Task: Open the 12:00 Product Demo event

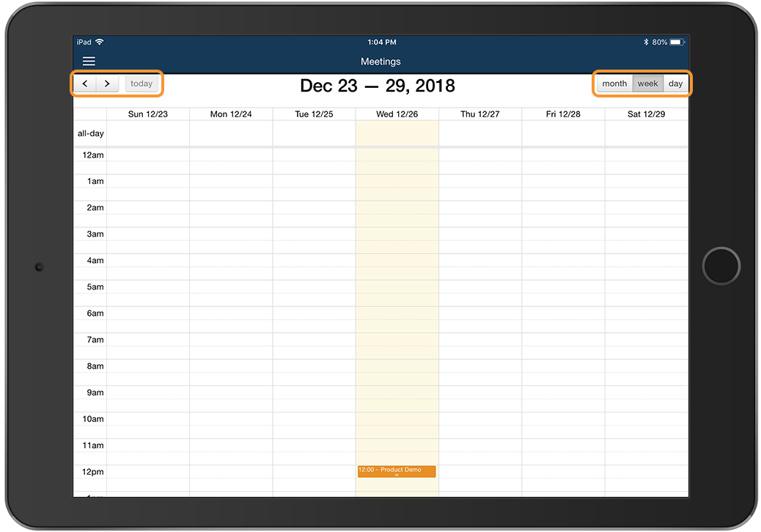Action: 397,471
